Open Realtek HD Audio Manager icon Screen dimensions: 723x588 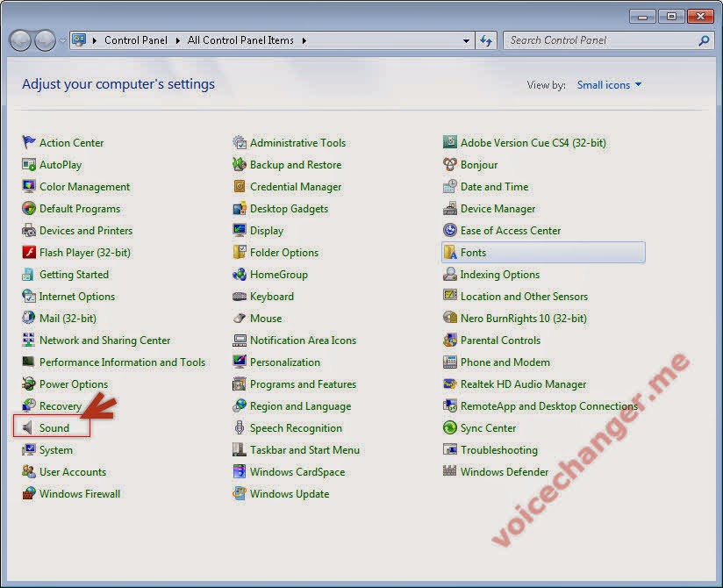(x=450, y=384)
